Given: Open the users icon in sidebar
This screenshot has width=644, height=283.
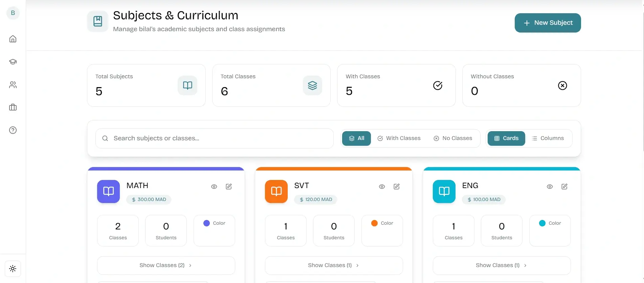Looking at the screenshot, I should click(13, 85).
